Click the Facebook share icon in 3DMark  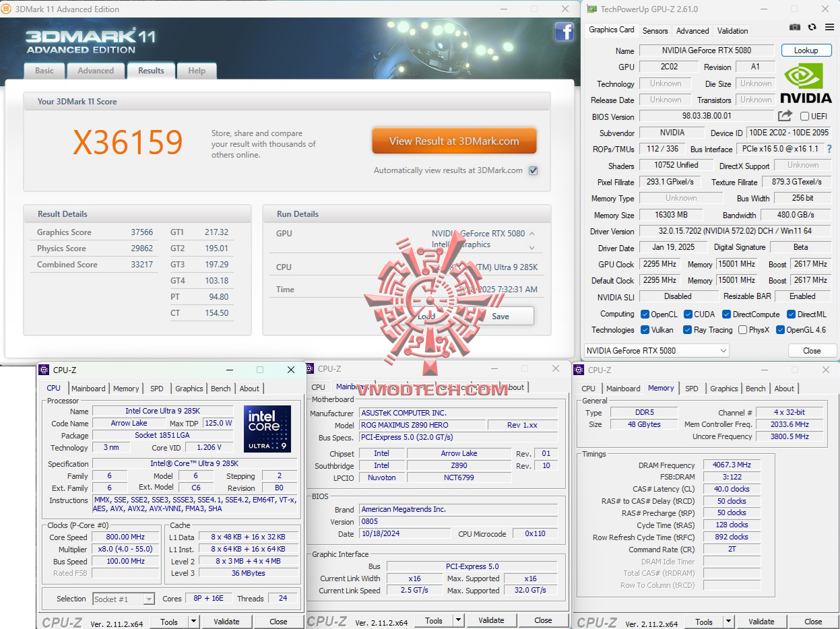point(564,32)
